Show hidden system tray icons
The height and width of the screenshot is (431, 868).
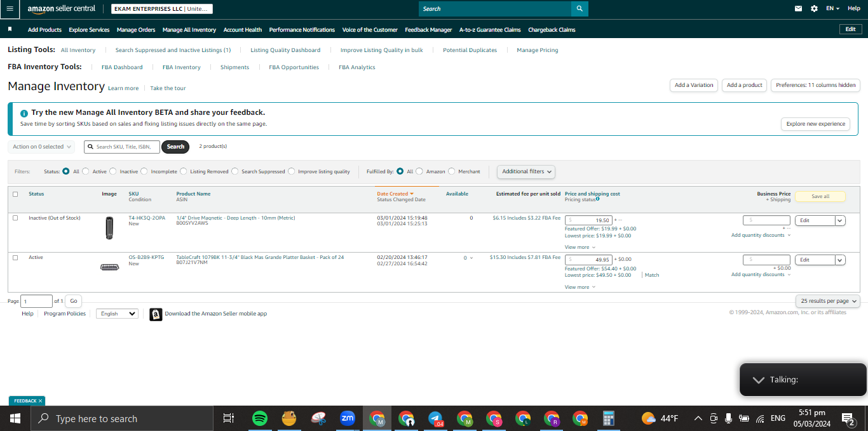[x=698, y=418]
